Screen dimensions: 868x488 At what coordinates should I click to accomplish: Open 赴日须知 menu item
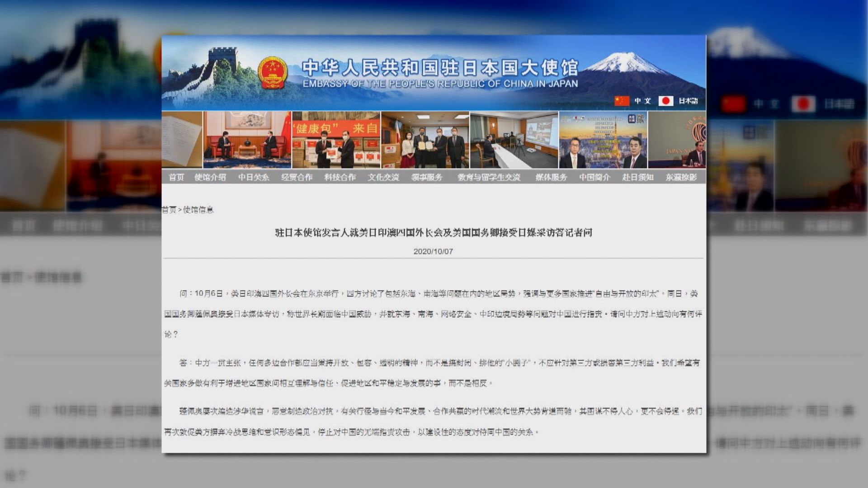coord(637,178)
